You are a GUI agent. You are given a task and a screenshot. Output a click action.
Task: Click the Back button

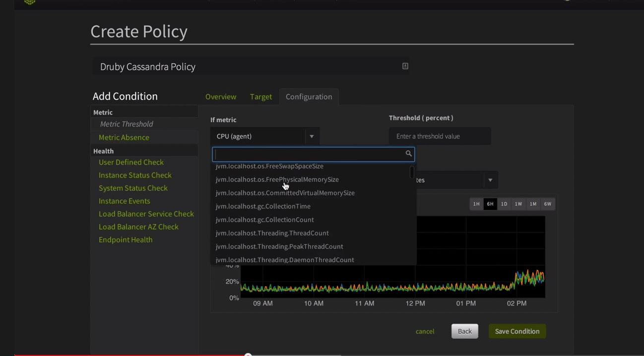click(464, 331)
